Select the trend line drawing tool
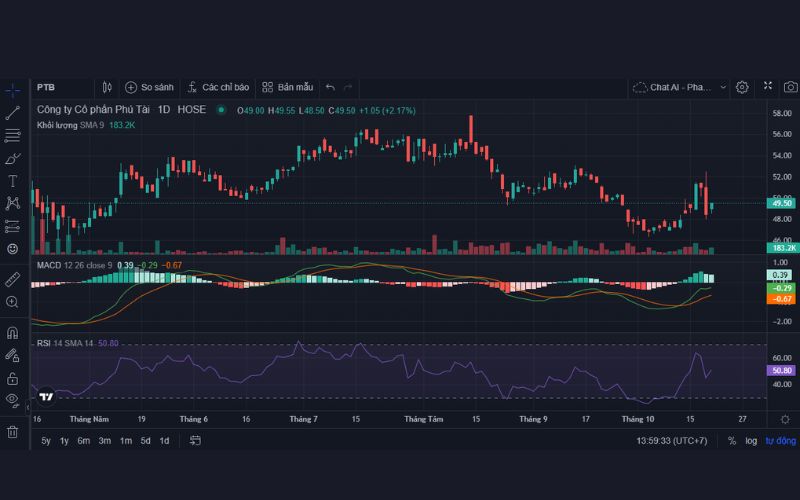 [x=13, y=113]
